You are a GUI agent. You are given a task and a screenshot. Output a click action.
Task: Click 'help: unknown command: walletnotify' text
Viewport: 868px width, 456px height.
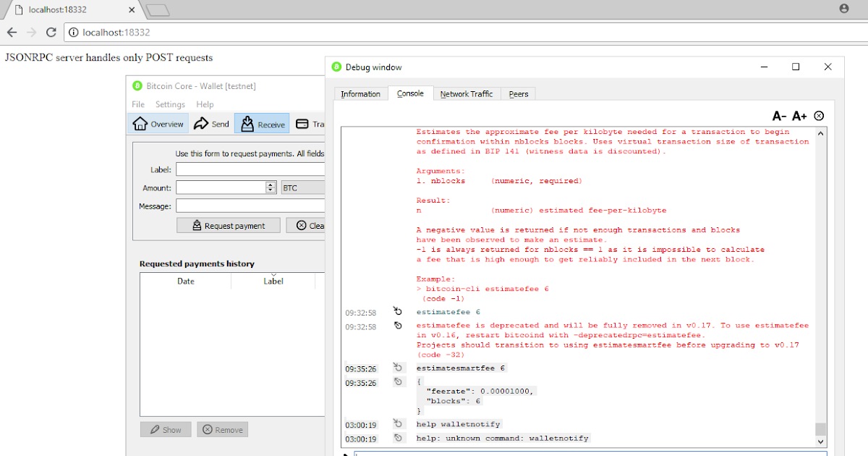(503, 438)
